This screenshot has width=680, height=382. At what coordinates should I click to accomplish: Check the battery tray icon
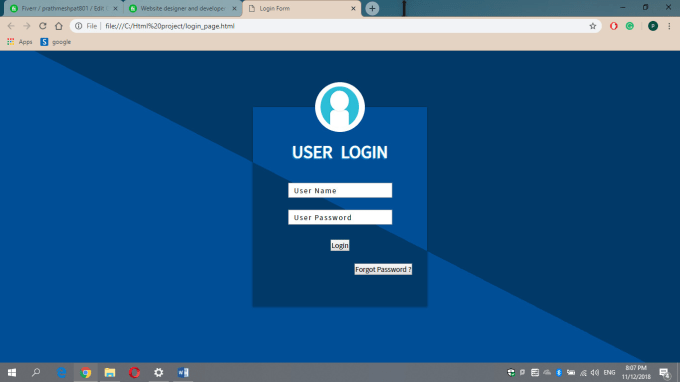click(571, 372)
